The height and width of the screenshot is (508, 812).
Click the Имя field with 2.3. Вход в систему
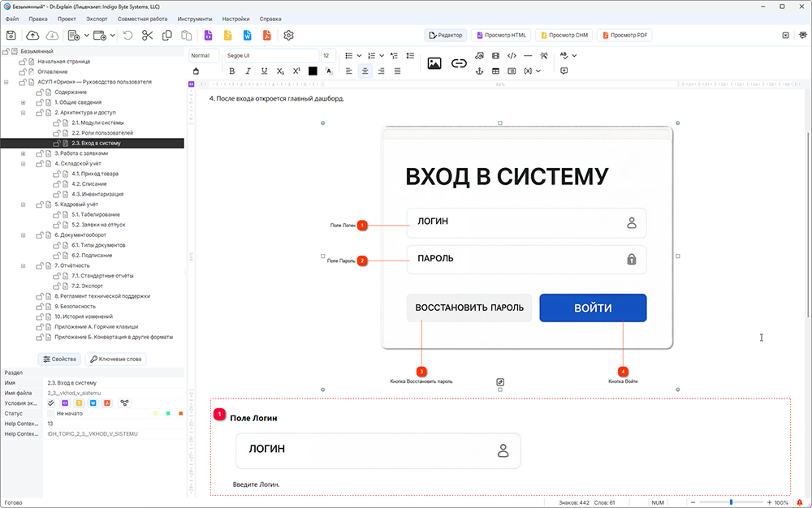click(114, 383)
